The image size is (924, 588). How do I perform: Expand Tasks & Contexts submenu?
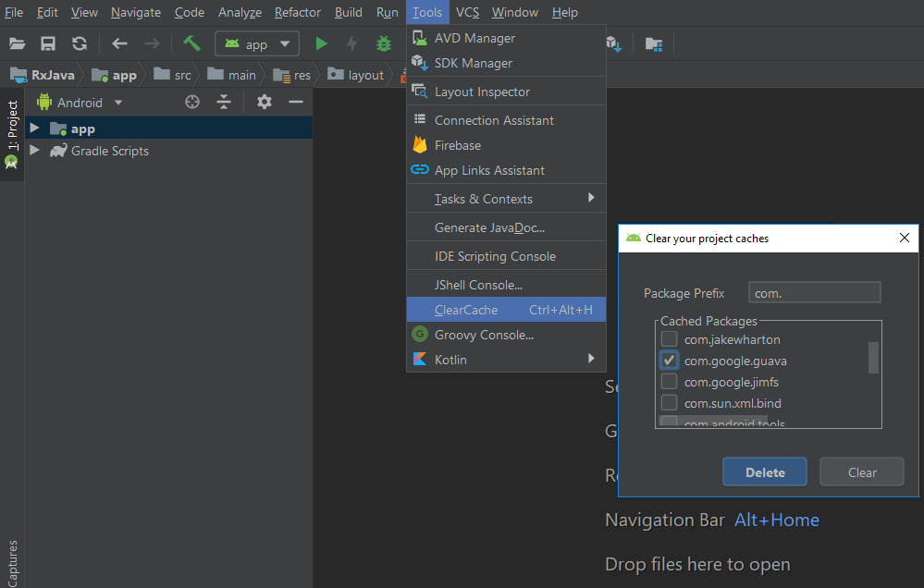(x=506, y=199)
